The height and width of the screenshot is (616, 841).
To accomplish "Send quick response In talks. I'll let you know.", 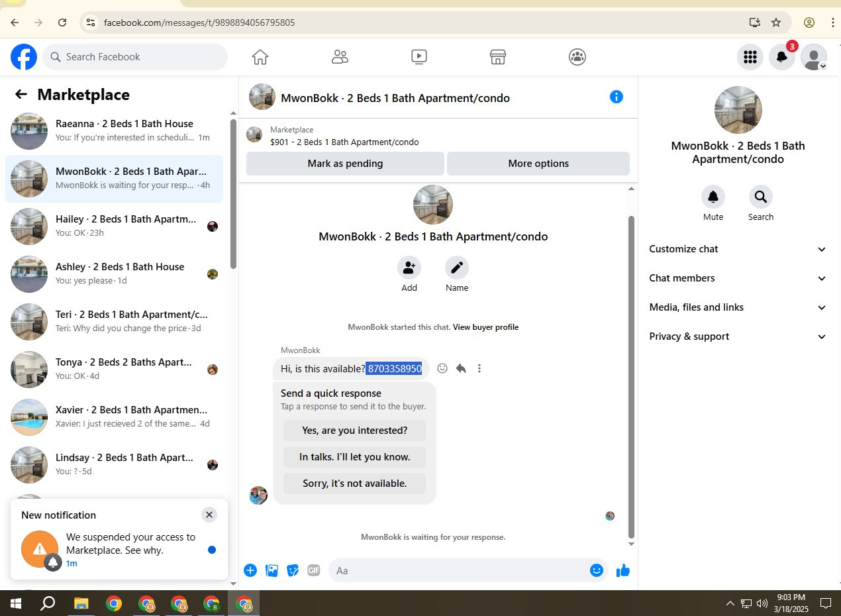I will 354,457.
